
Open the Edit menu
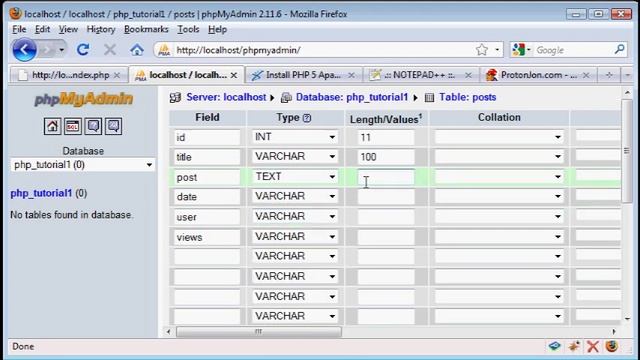click(42, 29)
